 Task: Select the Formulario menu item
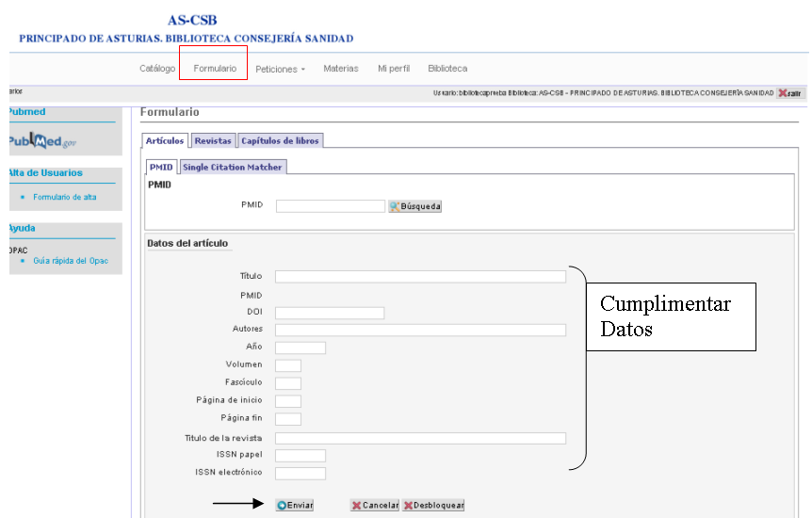(215, 69)
